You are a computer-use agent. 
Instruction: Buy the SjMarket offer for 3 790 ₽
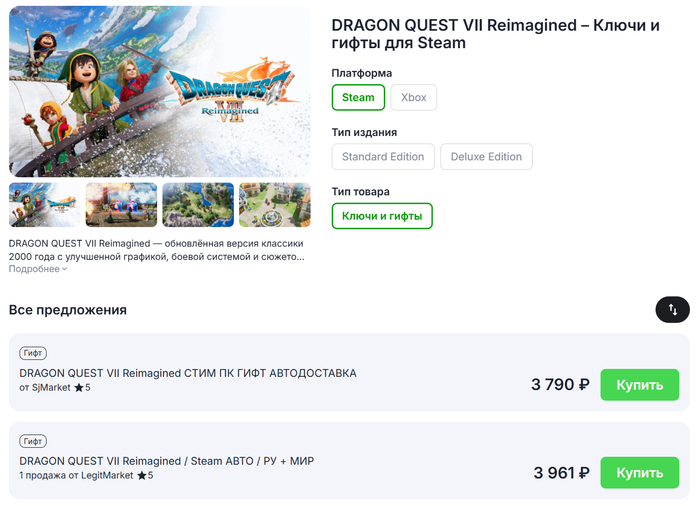(639, 384)
